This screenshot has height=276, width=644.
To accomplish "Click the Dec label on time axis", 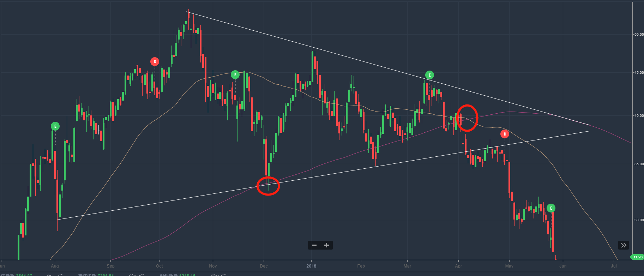I will pyautogui.click(x=264, y=266).
